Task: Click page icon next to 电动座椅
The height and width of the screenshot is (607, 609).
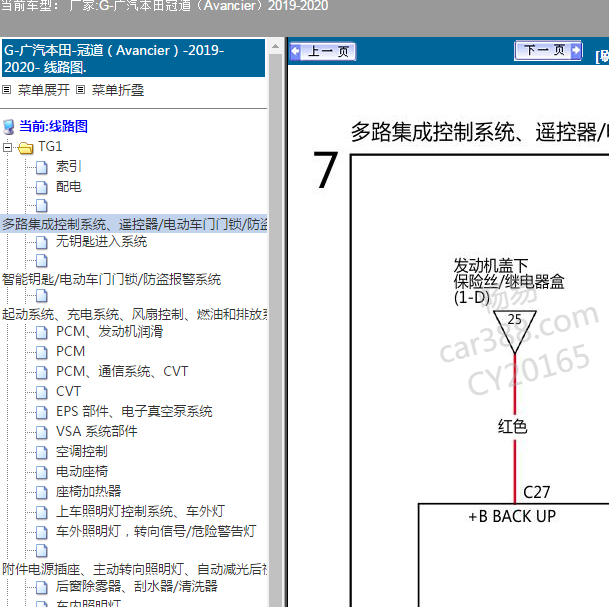Action: tap(42, 472)
